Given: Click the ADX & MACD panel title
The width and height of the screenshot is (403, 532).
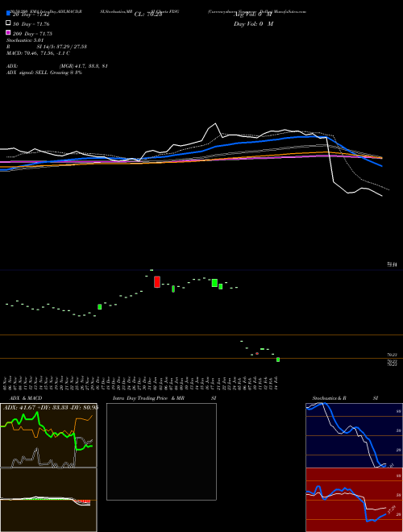Looking at the screenshot, I should click(x=26, y=398).
